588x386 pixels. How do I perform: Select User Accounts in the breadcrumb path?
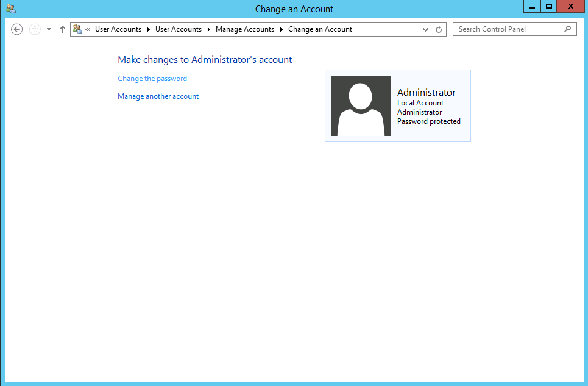178,29
